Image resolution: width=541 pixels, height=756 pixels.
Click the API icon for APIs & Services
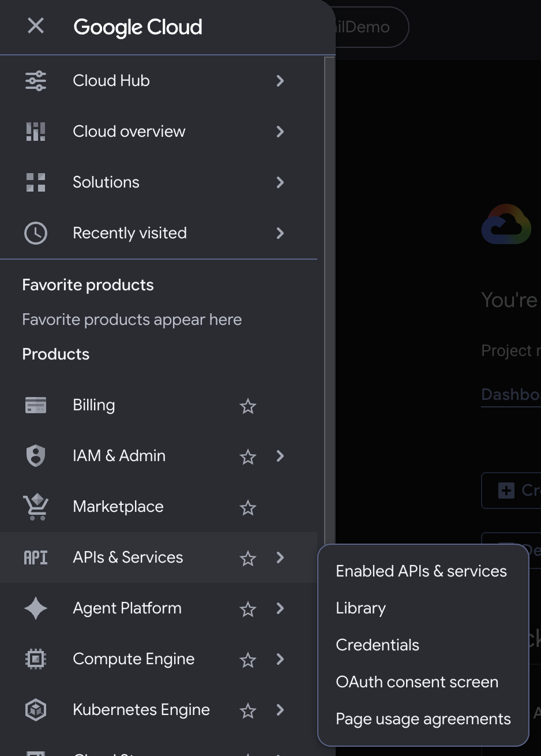pos(36,557)
